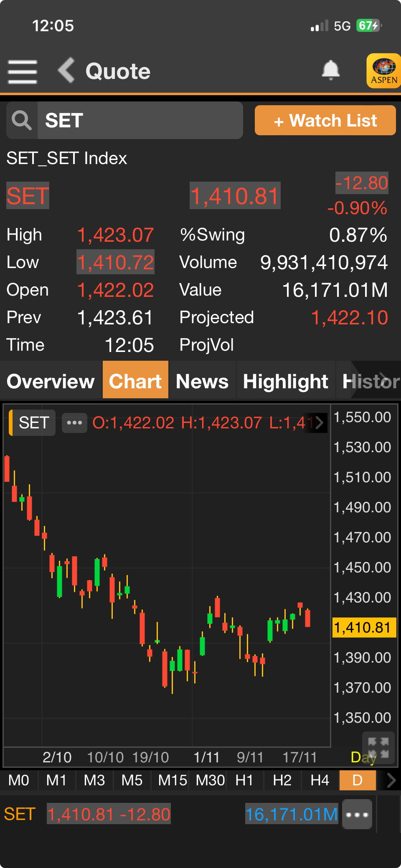Tap the current price marker 1,410.81
Image resolution: width=401 pixels, height=868 pixels.
[x=363, y=628]
